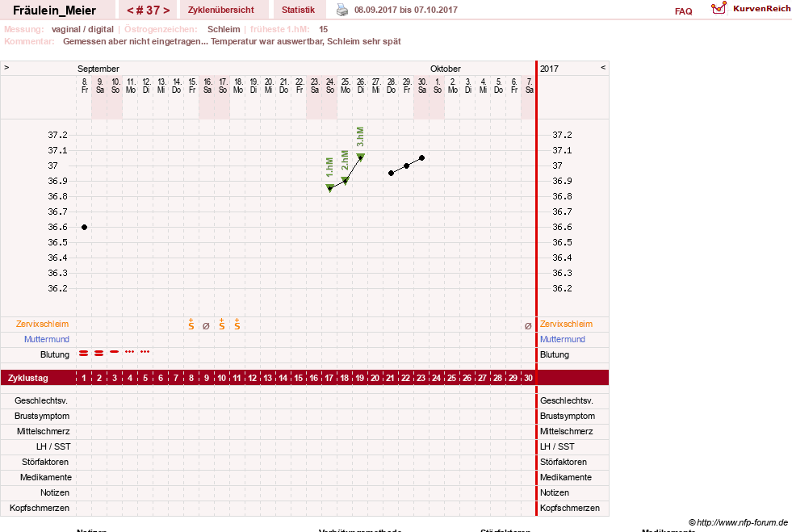Click the September month label
The width and height of the screenshot is (792, 532).
pos(98,69)
